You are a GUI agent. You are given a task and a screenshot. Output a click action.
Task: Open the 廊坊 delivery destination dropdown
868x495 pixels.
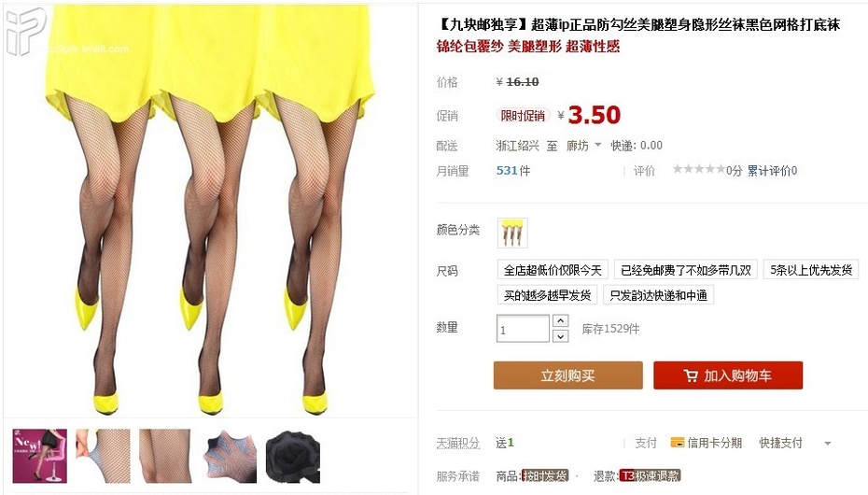tap(583, 146)
